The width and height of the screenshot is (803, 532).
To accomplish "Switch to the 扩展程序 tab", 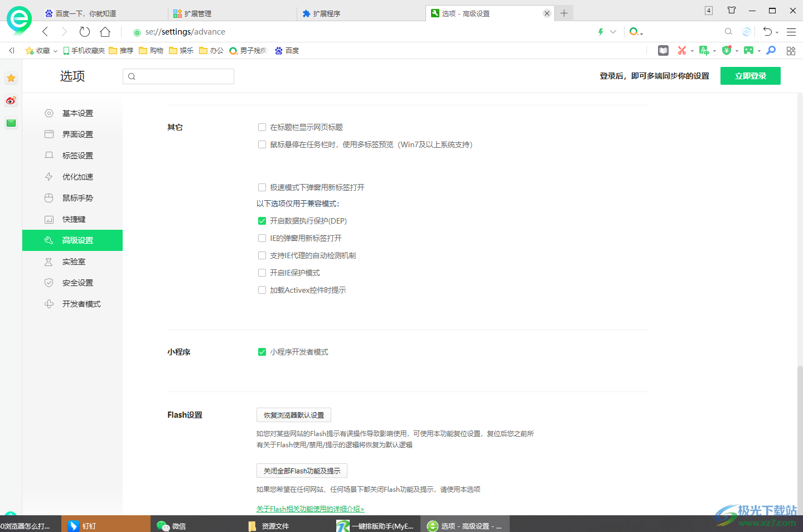I will [x=361, y=13].
